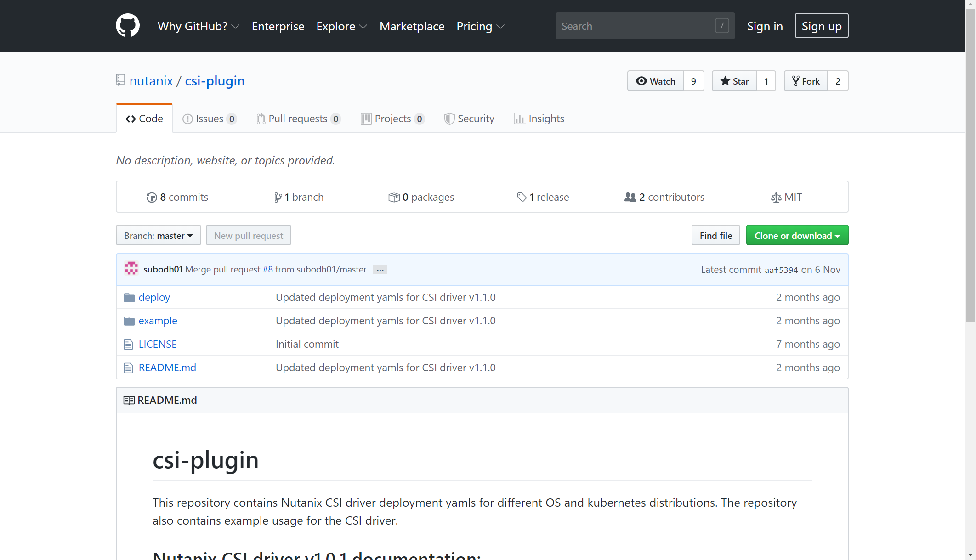Switch to the Issues tab
Screen dimensions: 976x560
point(210,119)
